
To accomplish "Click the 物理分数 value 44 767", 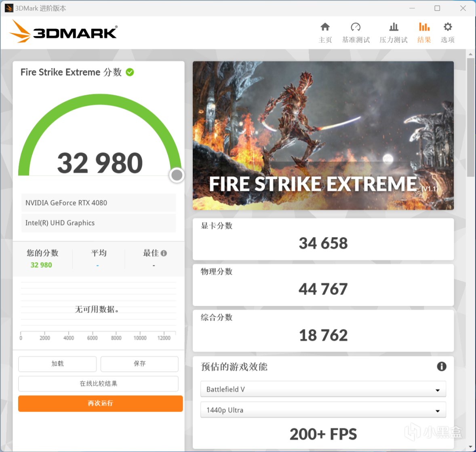I will [323, 289].
